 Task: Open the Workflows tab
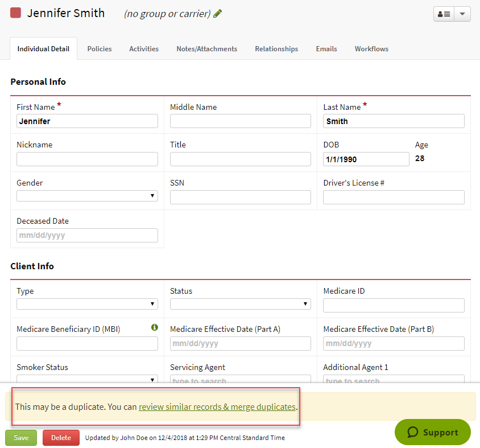point(371,49)
